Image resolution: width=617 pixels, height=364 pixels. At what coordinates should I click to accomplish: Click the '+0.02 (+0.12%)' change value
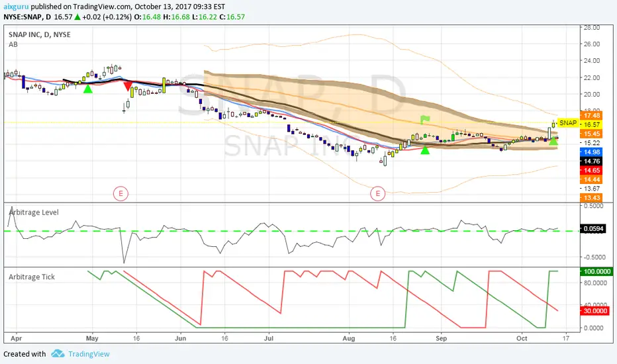(x=107, y=17)
